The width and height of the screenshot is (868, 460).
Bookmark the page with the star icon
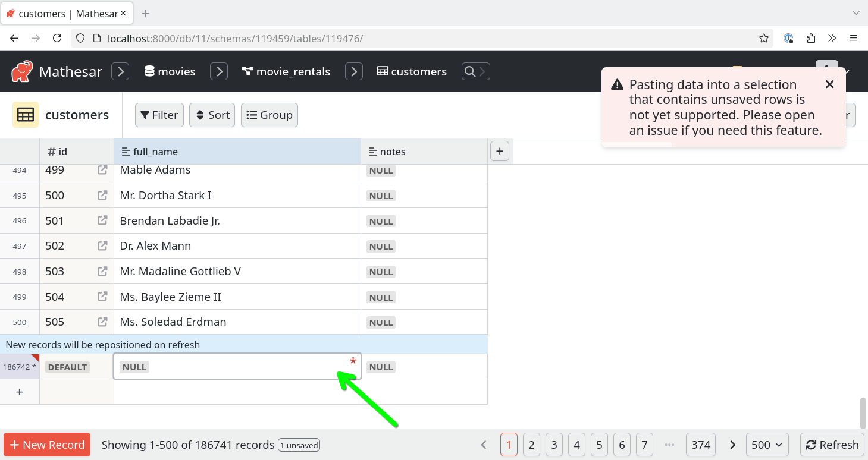pos(763,37)
